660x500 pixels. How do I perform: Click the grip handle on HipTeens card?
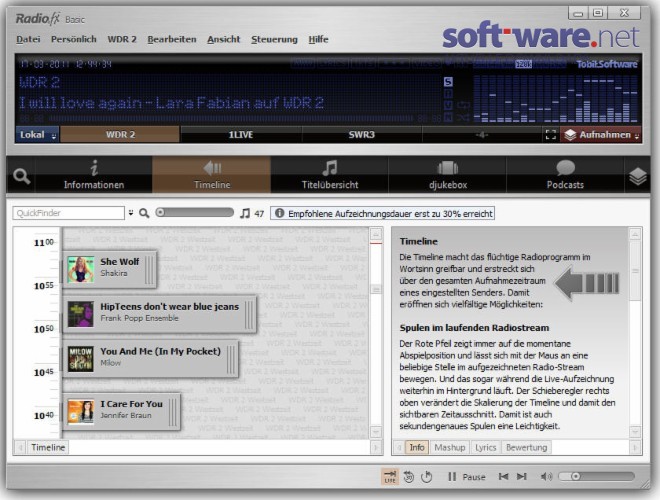(x=249, y=314)
